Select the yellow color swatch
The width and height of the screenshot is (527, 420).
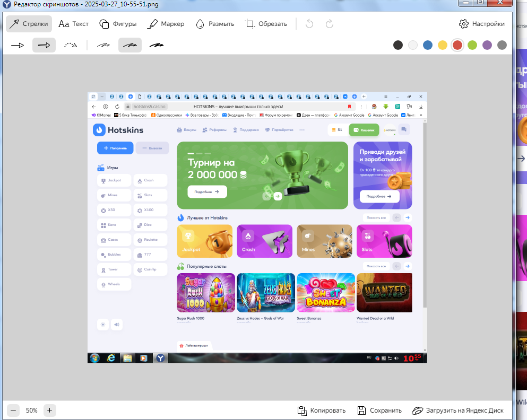click(443, 45)
